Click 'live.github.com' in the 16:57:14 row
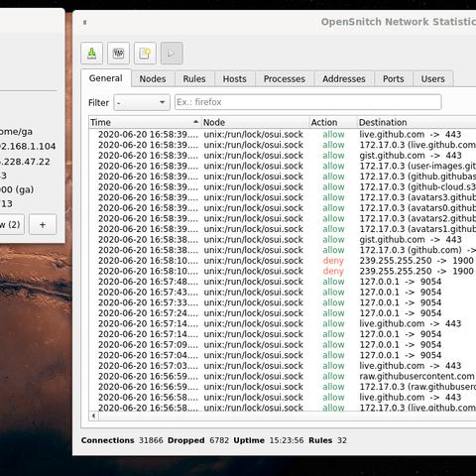Screen dimensions: 476x476 (392, 323)
